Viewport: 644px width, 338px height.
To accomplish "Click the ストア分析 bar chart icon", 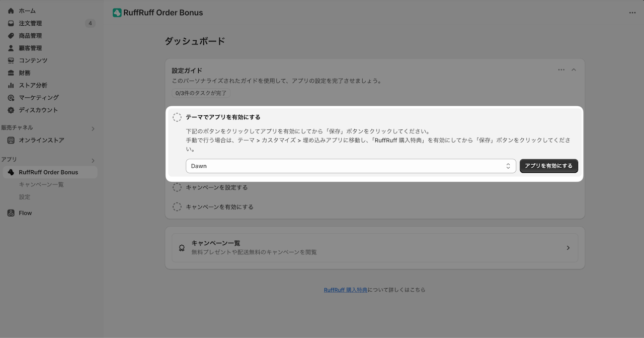I will point(11,85).
